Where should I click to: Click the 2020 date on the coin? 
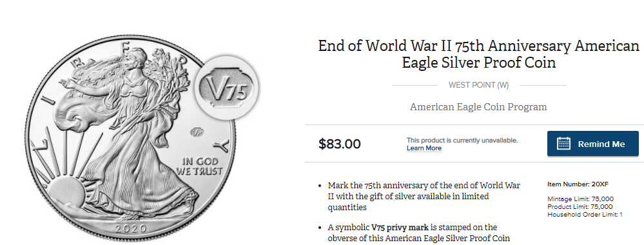click(x=131, y=228)
